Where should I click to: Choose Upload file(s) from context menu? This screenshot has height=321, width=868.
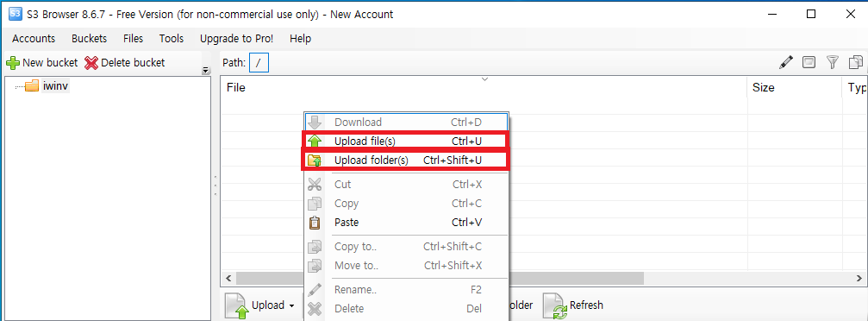[405, 141]
